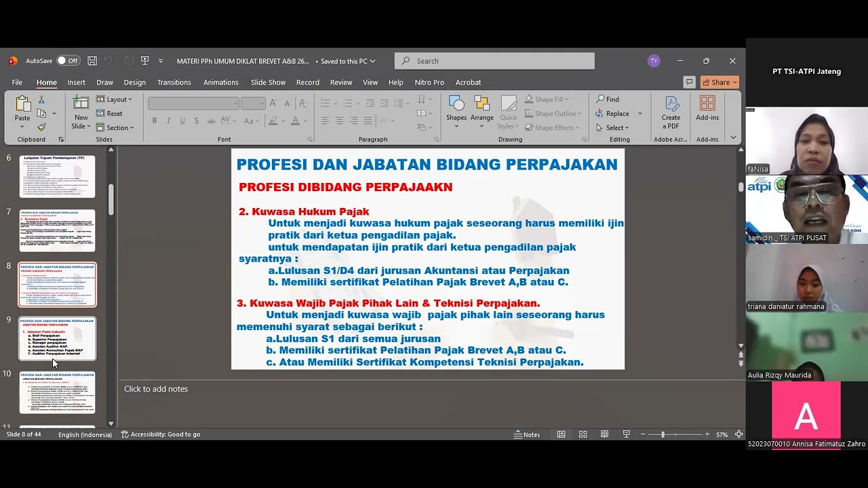Click the Font Color swatch
The width and height of the screenshot is (868, 488).
[295, 121]
